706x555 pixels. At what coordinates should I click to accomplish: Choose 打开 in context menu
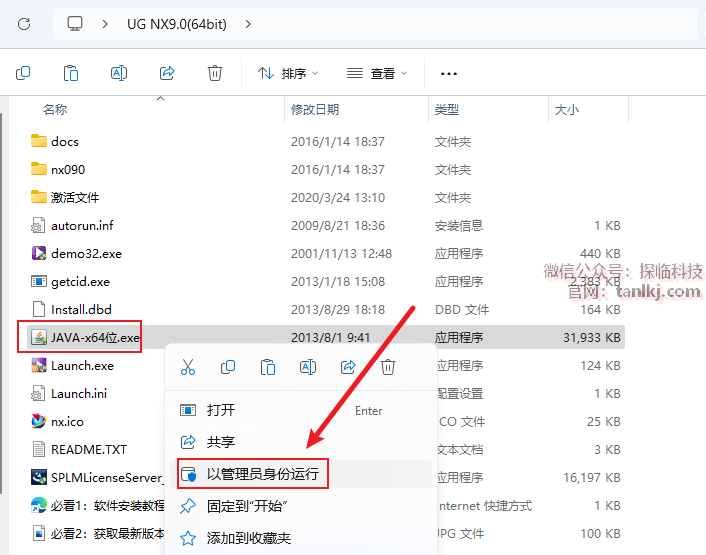pos(301,410)
